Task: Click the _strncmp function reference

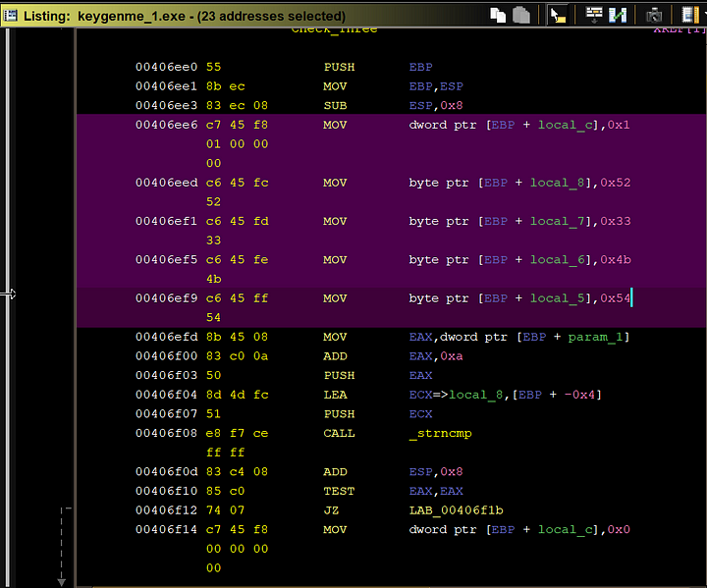Action: (x=441, y=434)
